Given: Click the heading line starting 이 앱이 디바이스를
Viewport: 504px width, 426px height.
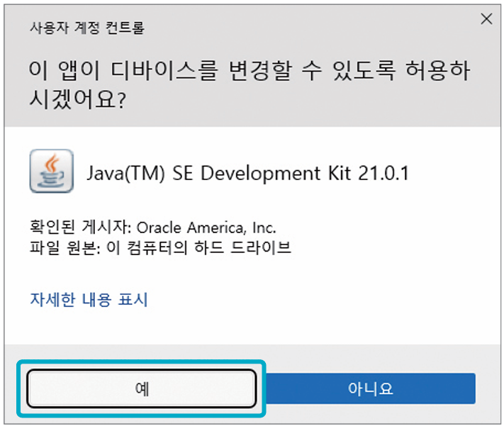Looking at the screenshot, I should [250, 70].
